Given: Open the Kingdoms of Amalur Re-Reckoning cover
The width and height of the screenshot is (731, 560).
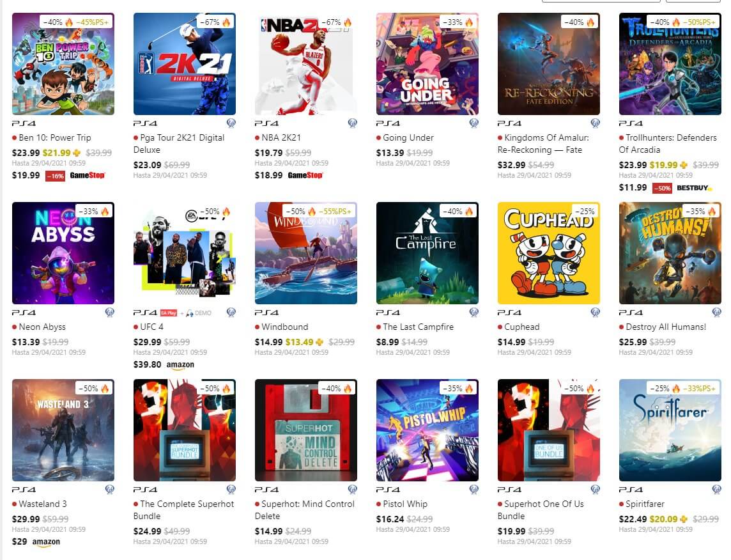Looking at the screenshot, I should coord(549,64).
